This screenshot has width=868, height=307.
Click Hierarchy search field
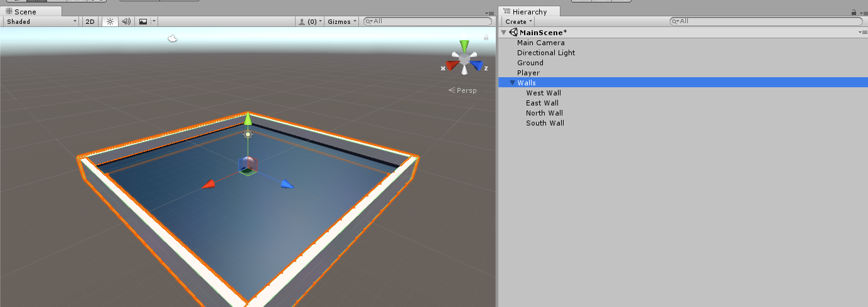(765, 21)
